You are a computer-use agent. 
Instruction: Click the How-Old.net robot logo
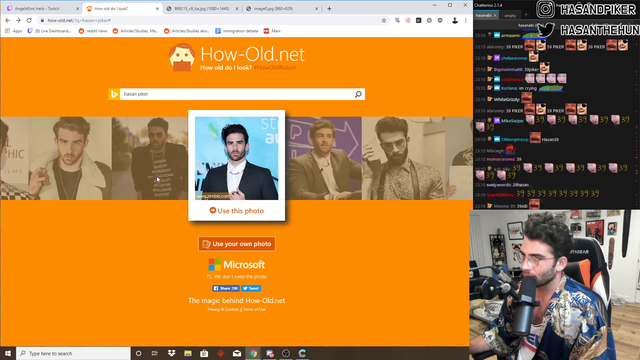(182, 57)
